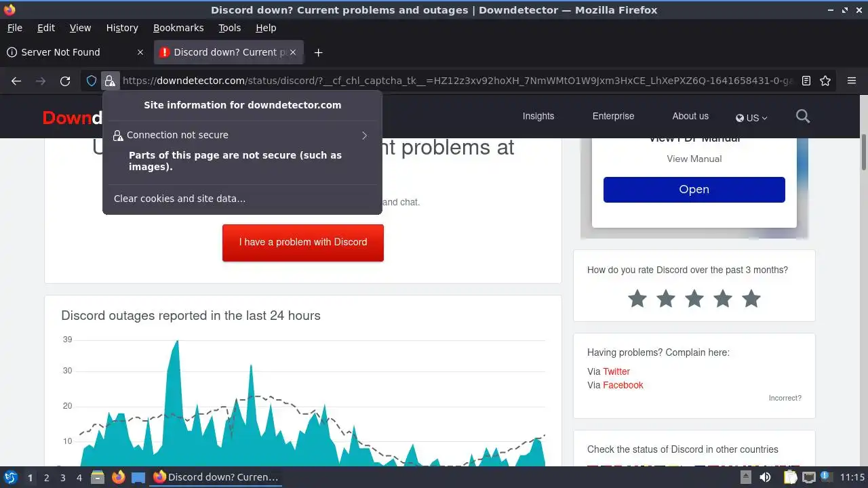Viewport: 868px width, 488px height.
Task: Switch to workspace 2 in the pager
Action: [46, 478]
